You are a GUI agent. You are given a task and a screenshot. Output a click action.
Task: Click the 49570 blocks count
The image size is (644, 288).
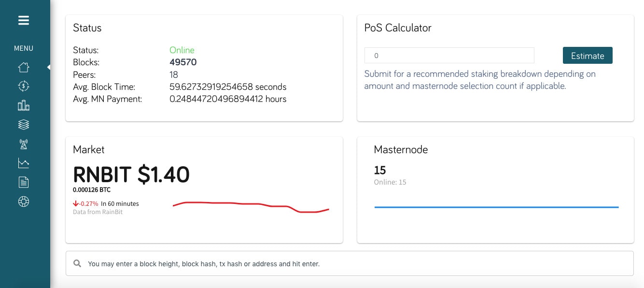click(x=183, y=62)
